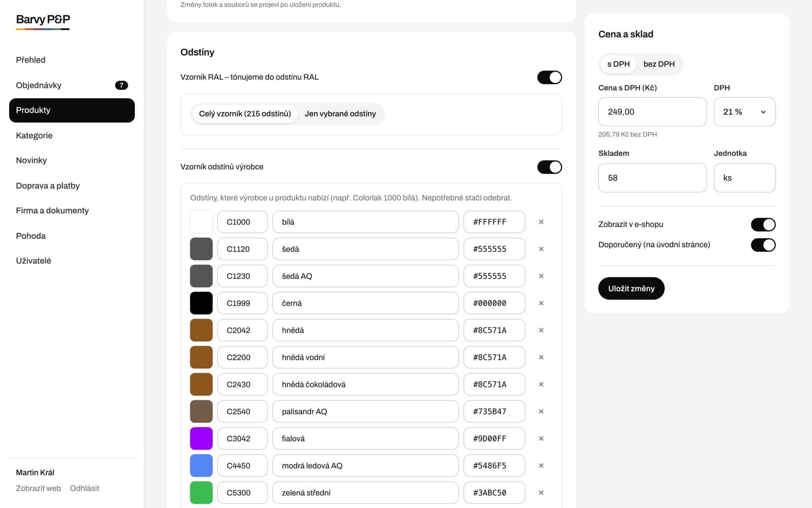Select Jen vybrané odstíny option
Image resolution: width=812 pixels, height=508 pixels.
(x=340, y=114)
